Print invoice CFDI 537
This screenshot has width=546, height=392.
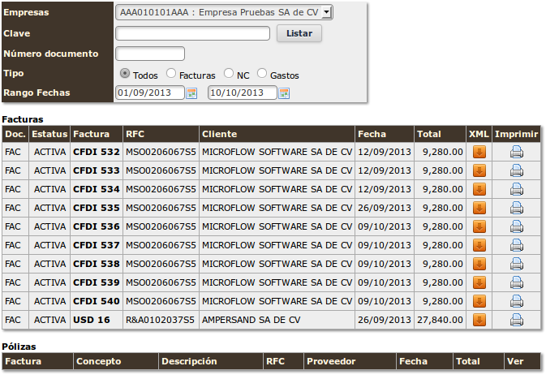(x=517, y=245)
